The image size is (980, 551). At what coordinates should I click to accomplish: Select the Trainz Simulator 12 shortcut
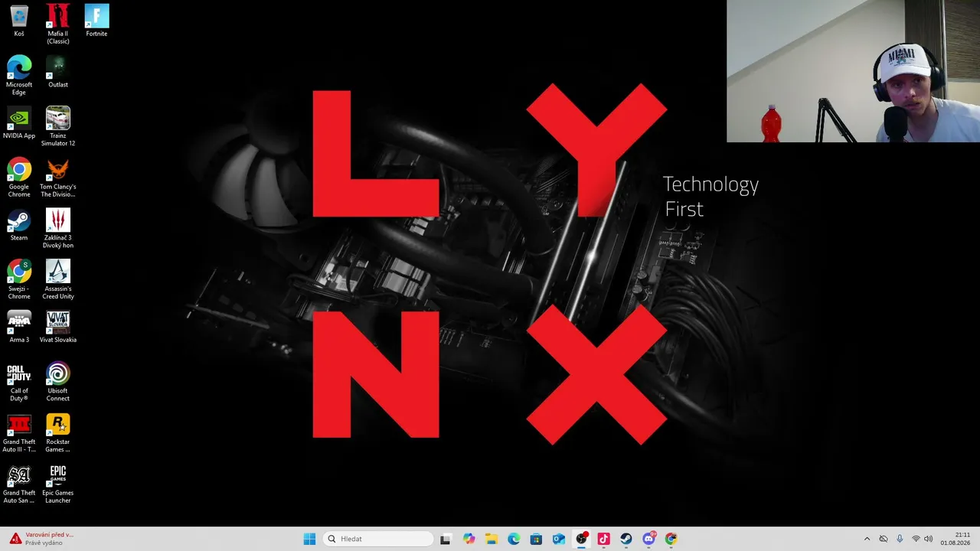pyautogui.click(x=58, y=127)
